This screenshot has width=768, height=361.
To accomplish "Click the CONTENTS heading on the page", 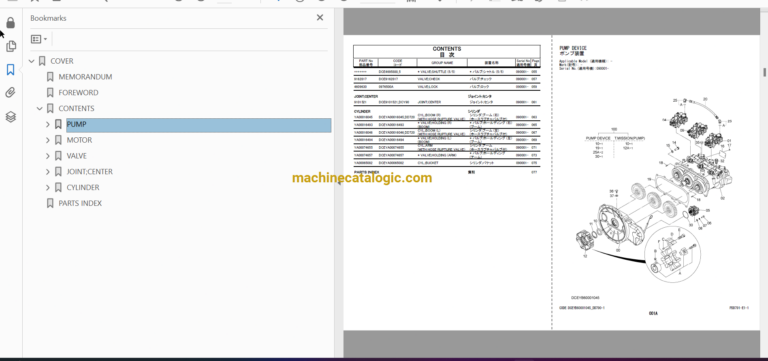I will (447, 49).
